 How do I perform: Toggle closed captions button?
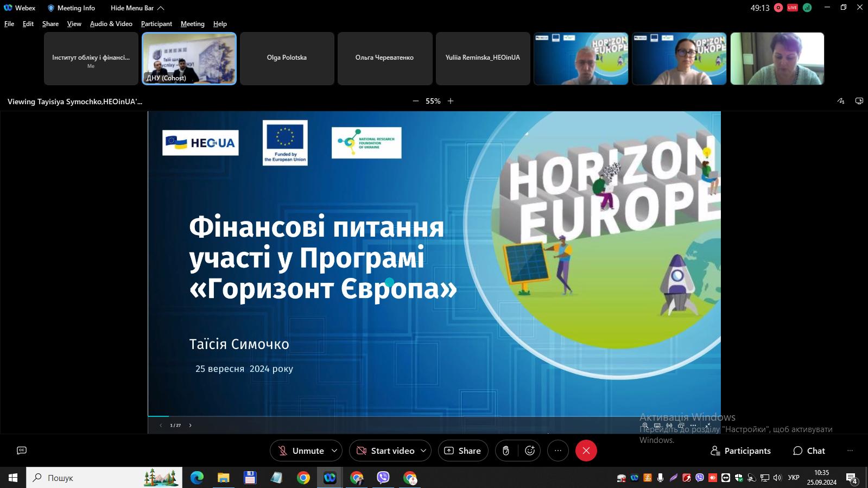click(x=22, y=451)
